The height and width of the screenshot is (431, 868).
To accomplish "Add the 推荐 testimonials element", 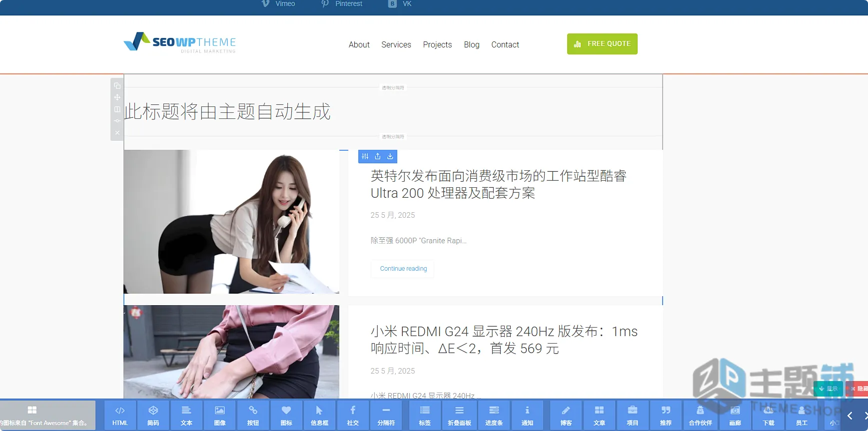I will click(x=666, y=415).
